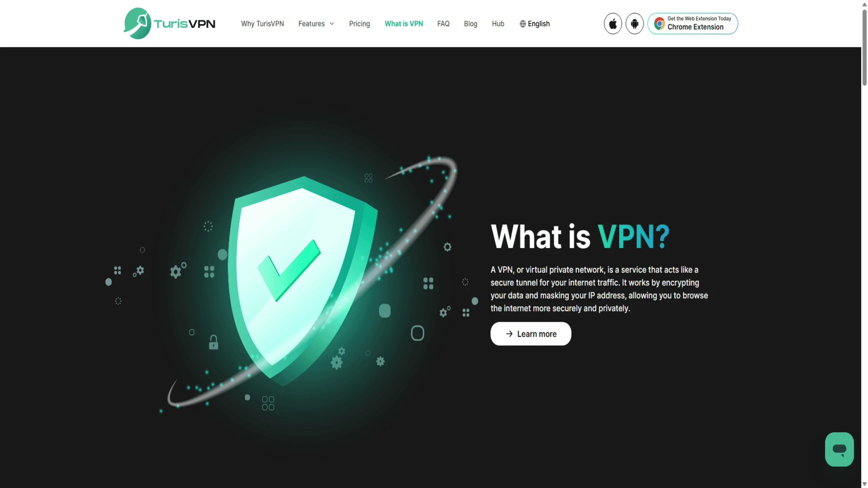Click the Chrome logo icon in extension button
This screenshot has width=868, height=488.
(659, 24)
